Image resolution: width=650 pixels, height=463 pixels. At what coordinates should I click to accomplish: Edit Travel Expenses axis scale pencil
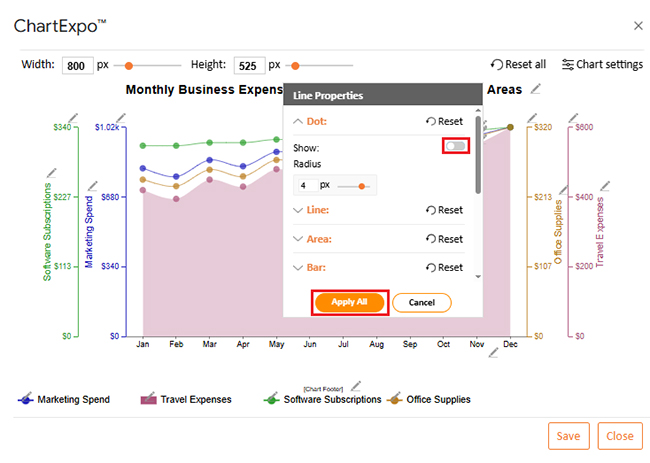pos(573,118)
